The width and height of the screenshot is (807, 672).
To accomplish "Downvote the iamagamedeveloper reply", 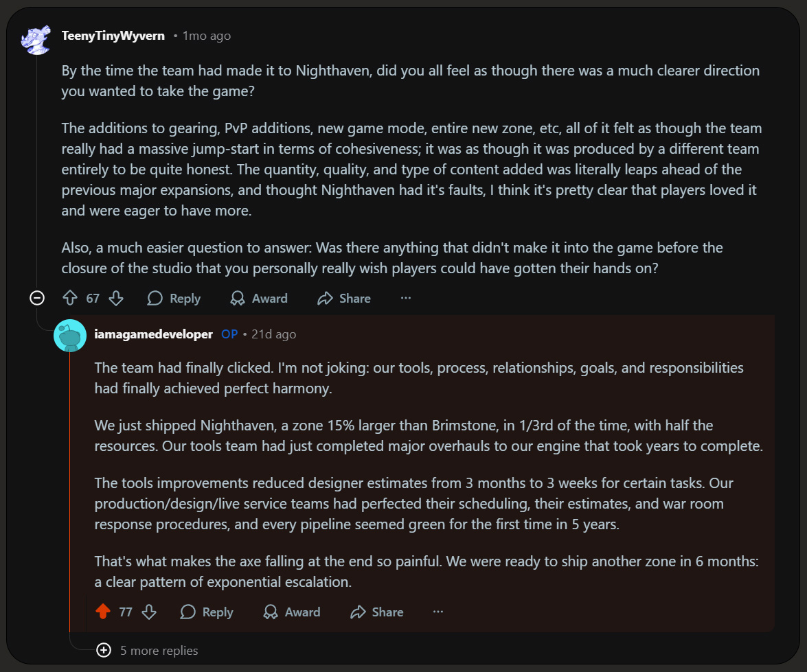I will pos(149,612).
